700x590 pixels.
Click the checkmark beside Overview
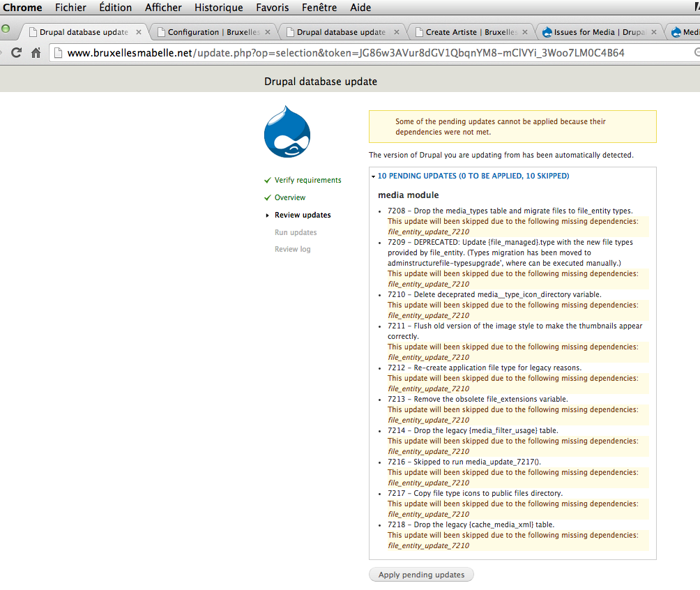[267, 197]
